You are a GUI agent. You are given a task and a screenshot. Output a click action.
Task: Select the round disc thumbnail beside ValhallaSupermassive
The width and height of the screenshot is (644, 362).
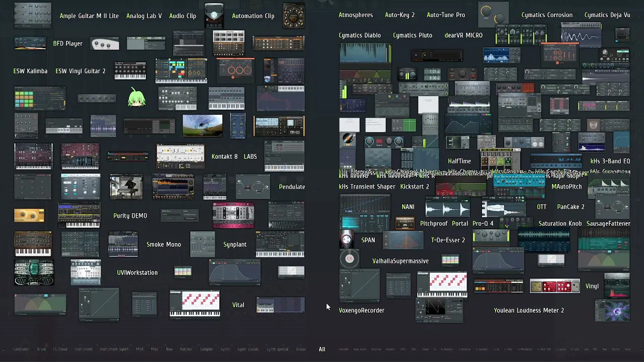coord(350,259)
